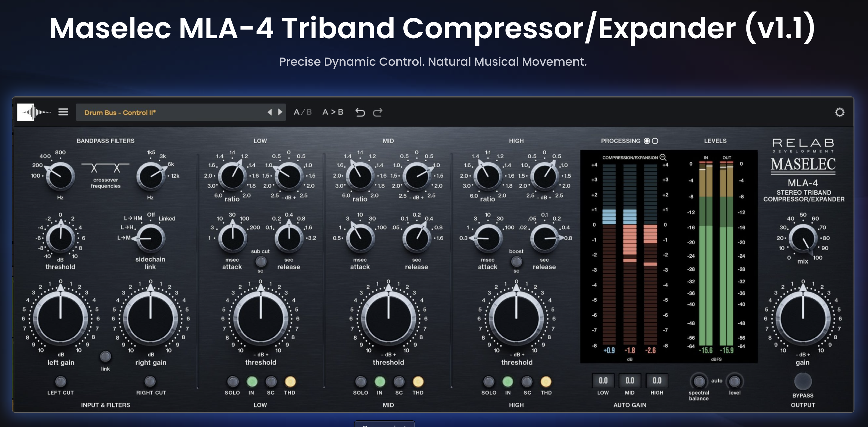This screenshot has height=427, width=868.
Task: Toggle the HIGH band THD button
Action: point(546,382)
